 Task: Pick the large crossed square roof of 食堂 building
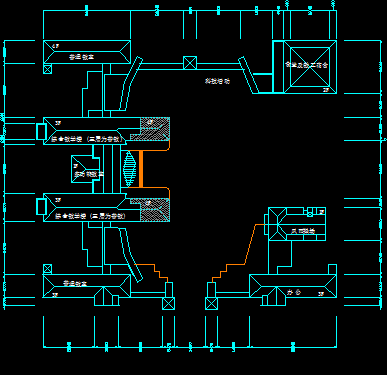click(310, 67)
